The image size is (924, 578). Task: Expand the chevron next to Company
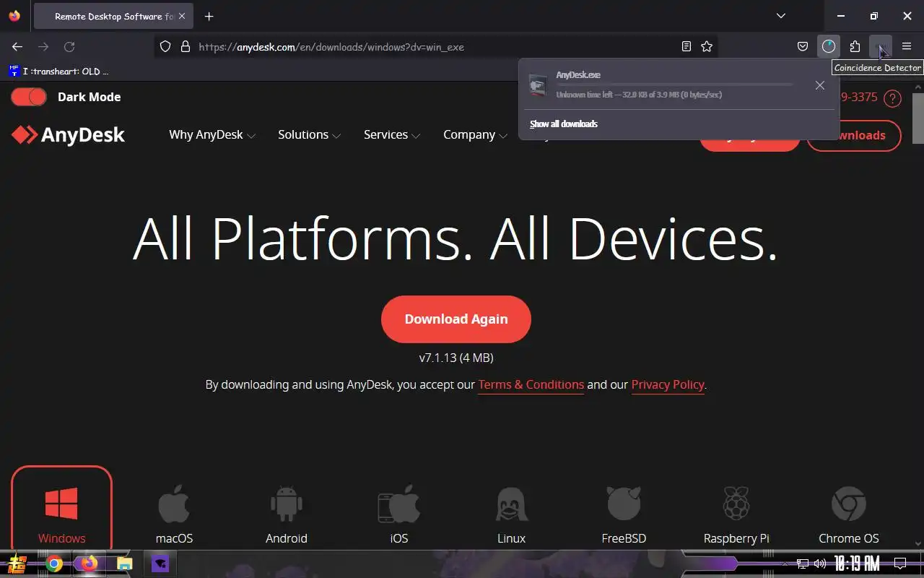pyautogui.click(x=502, y=136)
